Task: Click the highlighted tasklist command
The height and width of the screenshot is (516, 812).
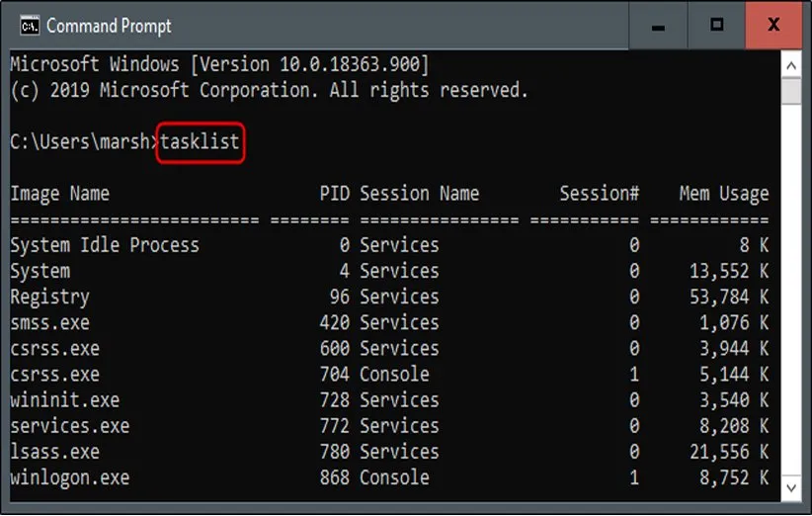Action: (200, 142)
